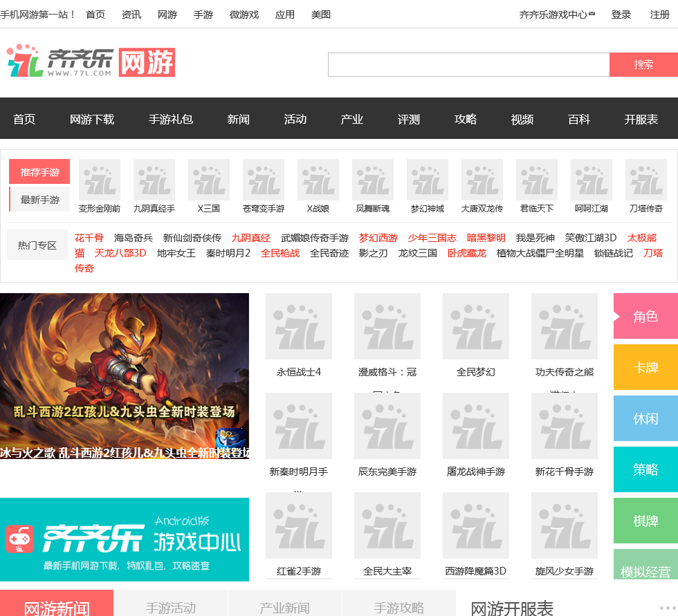Select the 全民大主宰 game thumbnail
Viewport: 678px width, 616px height.
point(387,525)
